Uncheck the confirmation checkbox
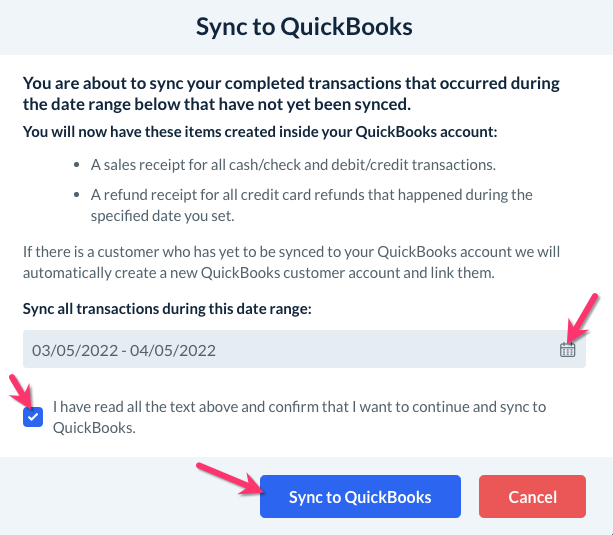Screen dimensions: 613x535 [x=33, y=416]
